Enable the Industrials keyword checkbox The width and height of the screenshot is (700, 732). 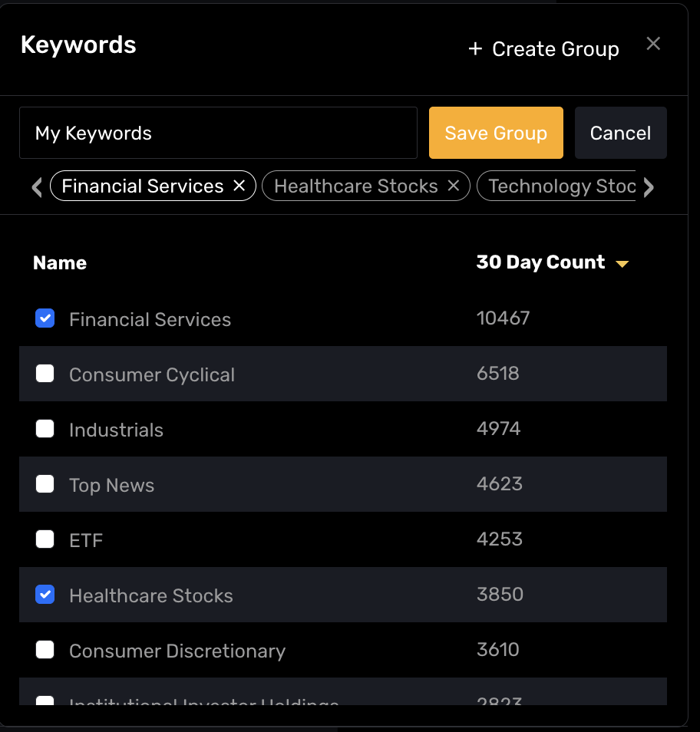click(45, 429)
